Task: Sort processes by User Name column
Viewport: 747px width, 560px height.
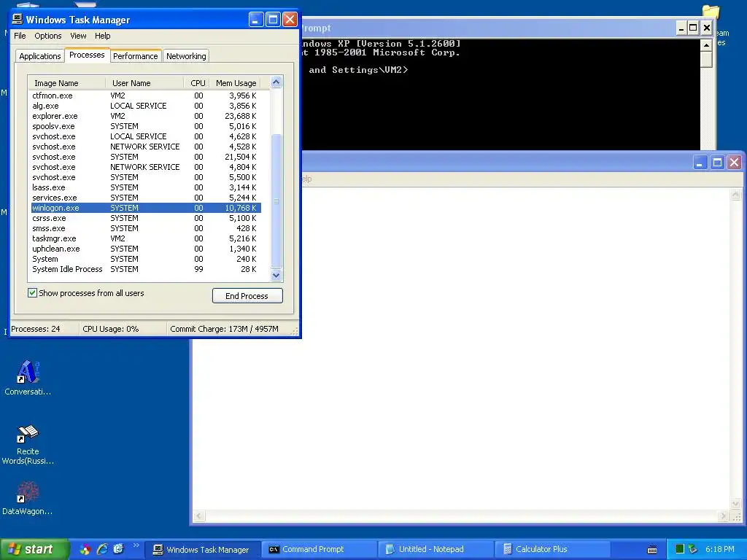Action: [144, 83]
